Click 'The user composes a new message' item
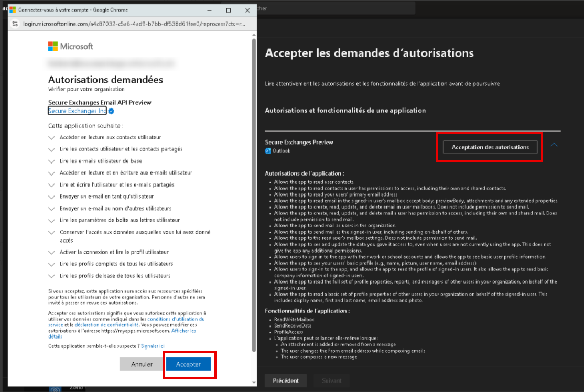The image size is (584, 392). tap(319, 357)
